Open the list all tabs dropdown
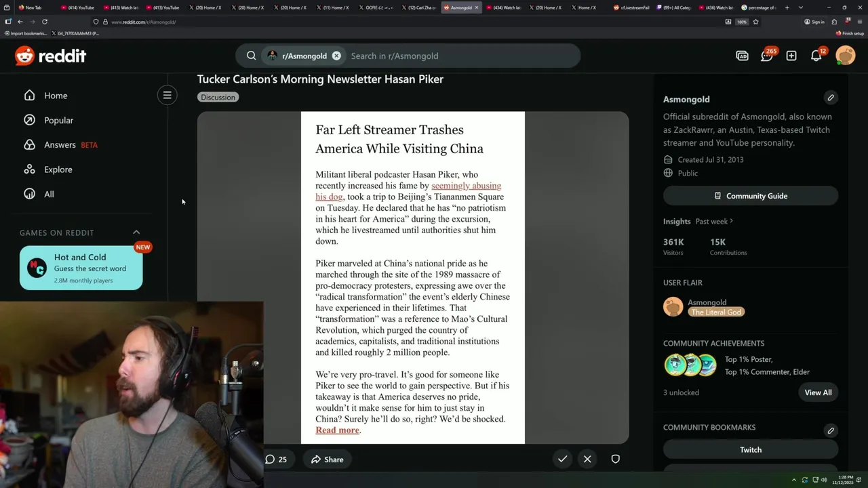This screenshot has height=488, width=868. point(801,7)
